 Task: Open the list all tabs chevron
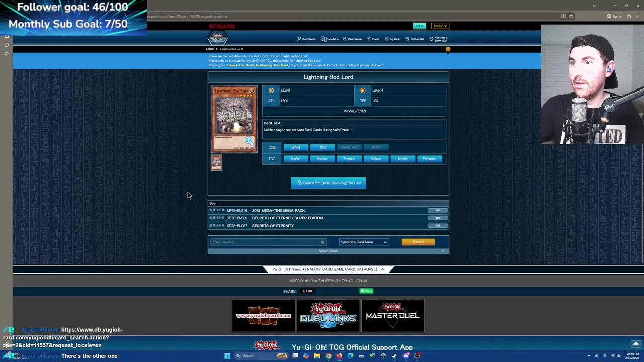[594, 6]
